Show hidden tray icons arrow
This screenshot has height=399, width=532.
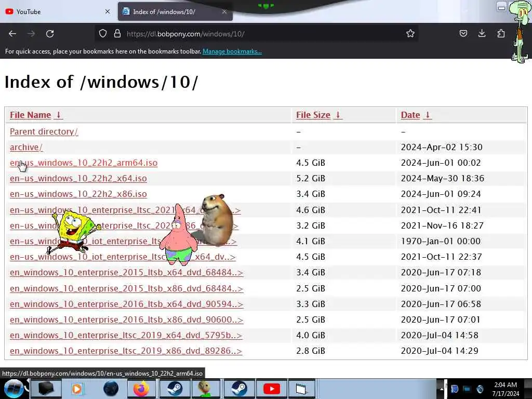(x=442, y=389)
